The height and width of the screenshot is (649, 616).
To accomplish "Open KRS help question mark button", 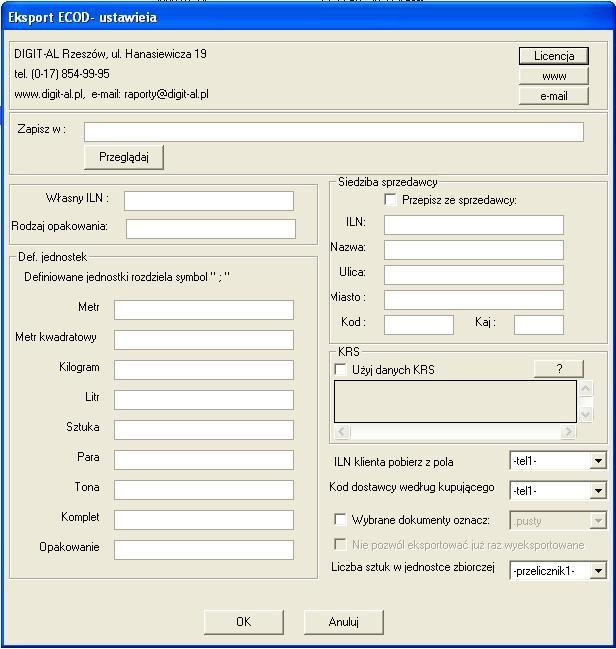I will (559, 368).
